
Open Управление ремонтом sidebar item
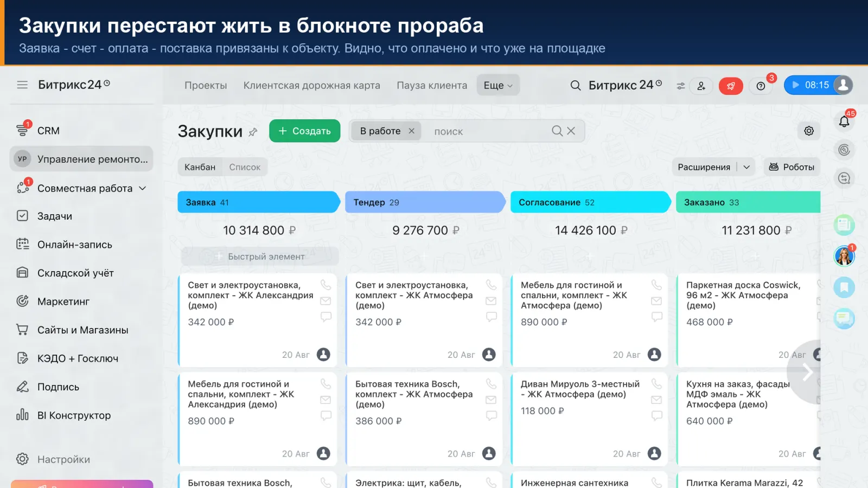coord(81,159)
